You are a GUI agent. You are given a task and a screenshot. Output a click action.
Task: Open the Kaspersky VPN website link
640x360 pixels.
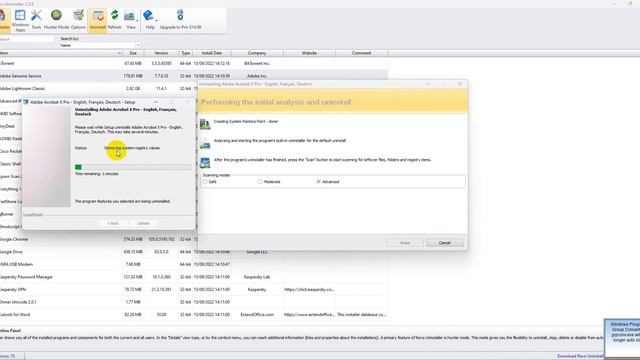309,289
